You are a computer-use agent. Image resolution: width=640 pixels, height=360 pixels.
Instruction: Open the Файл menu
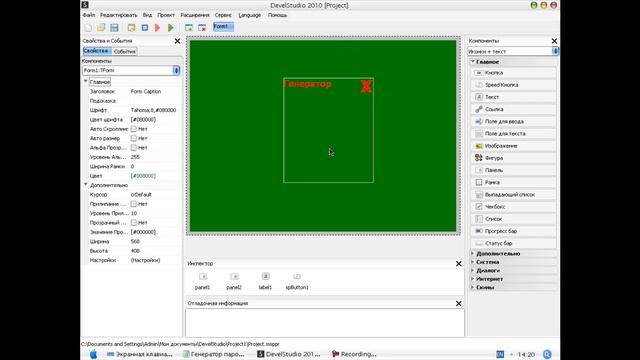pyautogui.click(x=89, y=15)
